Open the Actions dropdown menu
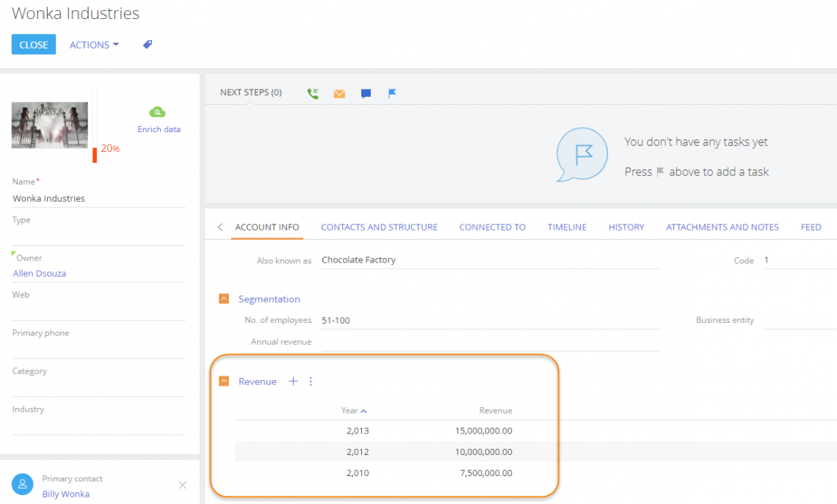Image resolution: width=837 pixels, height=504 pixels. (x=94, y=45)
